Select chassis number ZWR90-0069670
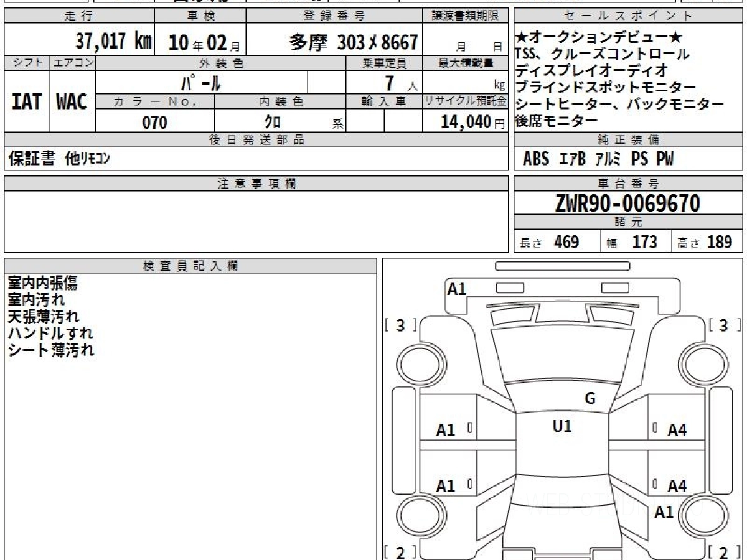Image resolution: width=747 pixels, height=560 pixels. tap(628, 203)
